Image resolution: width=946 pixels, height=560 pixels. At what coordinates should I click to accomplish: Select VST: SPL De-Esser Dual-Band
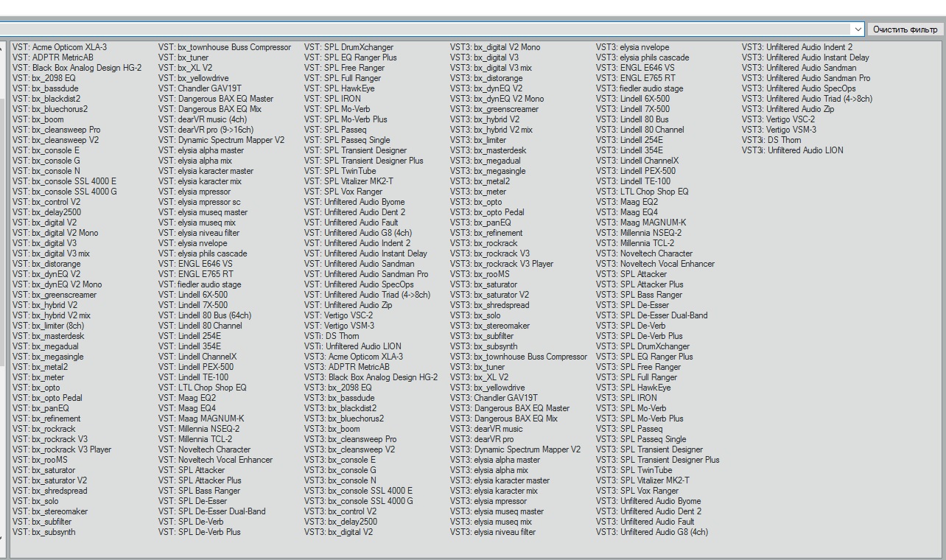coord(212,511)
